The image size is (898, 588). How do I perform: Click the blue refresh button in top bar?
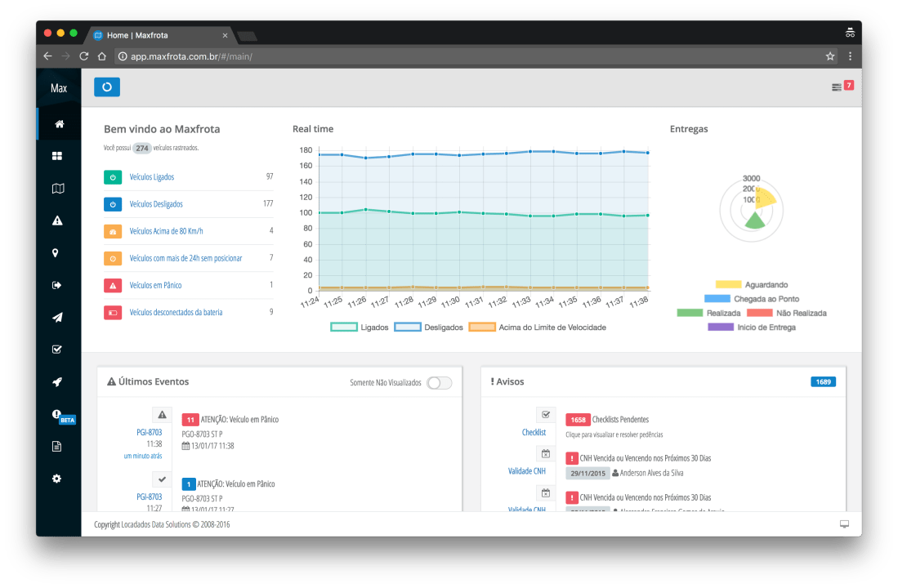(107, 87)
